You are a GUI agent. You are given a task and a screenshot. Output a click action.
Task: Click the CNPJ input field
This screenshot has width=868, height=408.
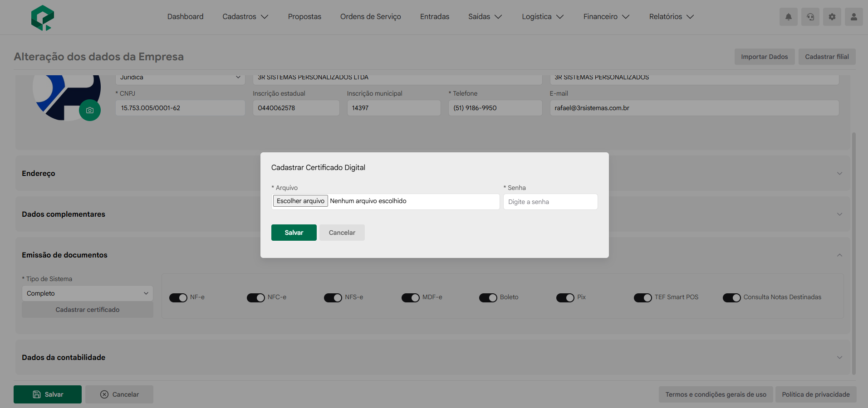(x=180, y=108)
